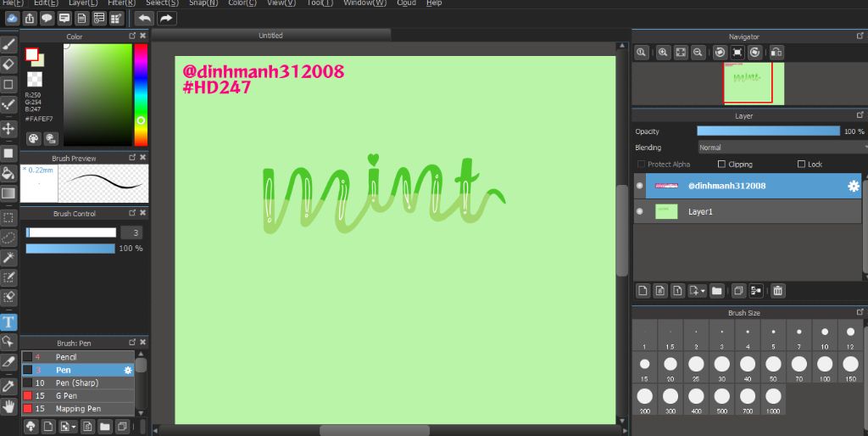Undock the Color panel
Image resolution: width=868 pixels, height=436 pixels.
(132, 36)
